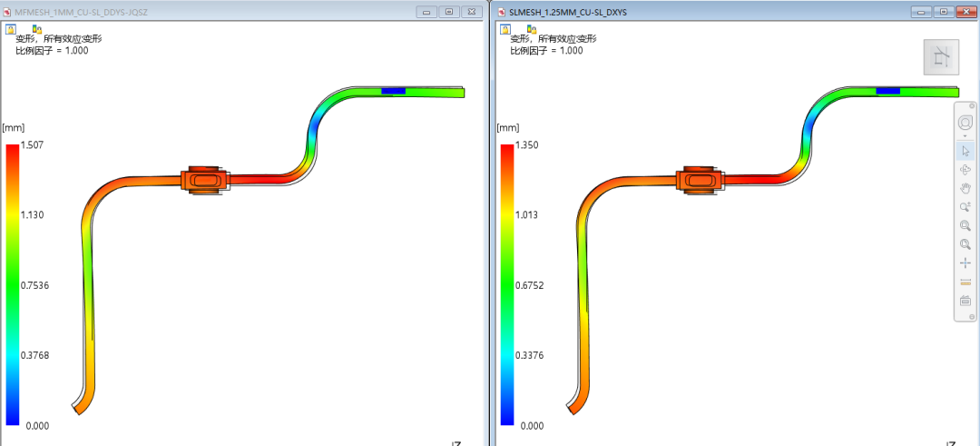Expand the navigation wheel dropdown arrow
980x446 pixels.
pyautogui.click(x=965, y=135)
